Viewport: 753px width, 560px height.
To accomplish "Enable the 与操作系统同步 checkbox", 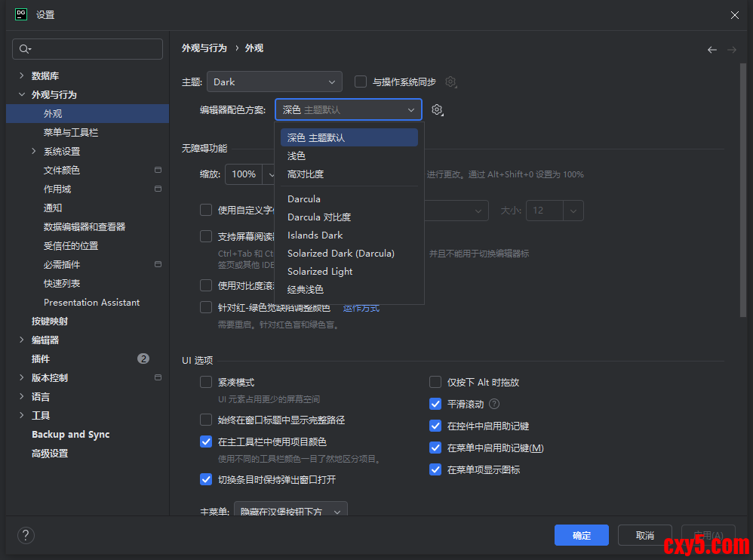I will click(361, 82).
